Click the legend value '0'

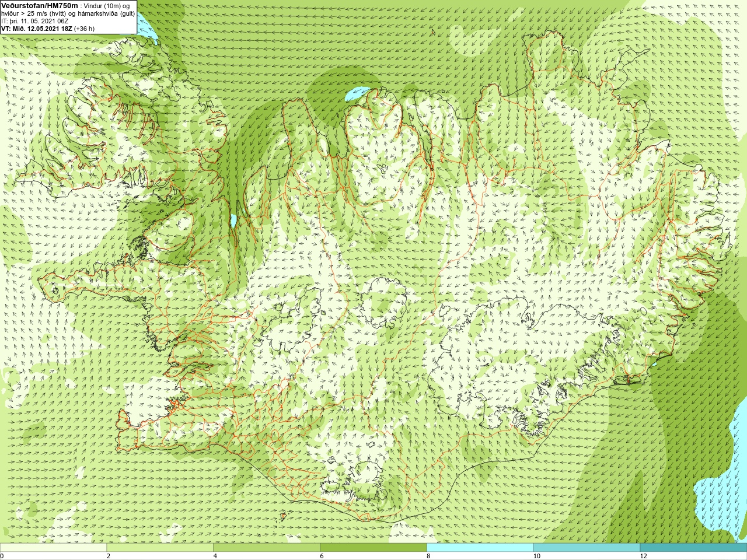[2, 556]
